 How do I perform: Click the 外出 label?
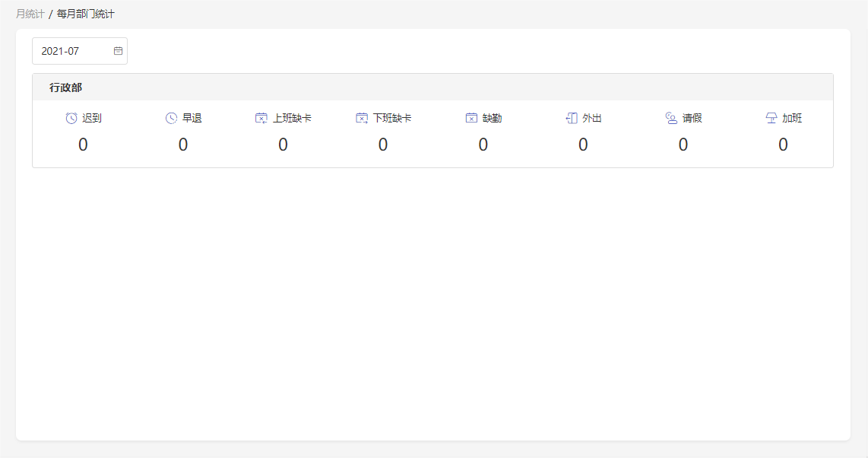coord(592,118)
